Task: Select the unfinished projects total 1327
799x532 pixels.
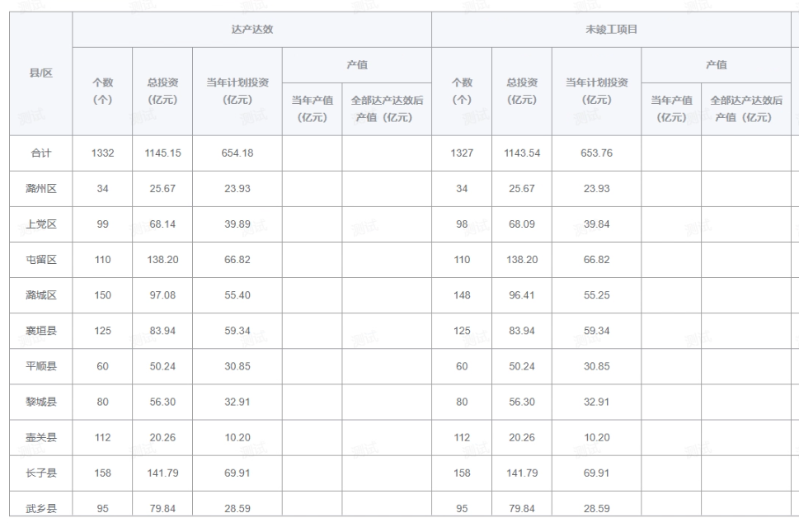Action: [462, 153]
